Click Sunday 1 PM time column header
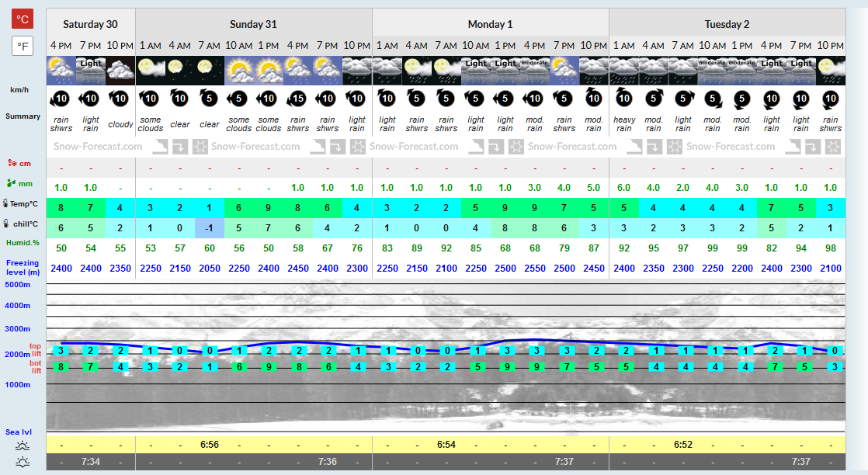The image size is (868, 475). [268, 45]
